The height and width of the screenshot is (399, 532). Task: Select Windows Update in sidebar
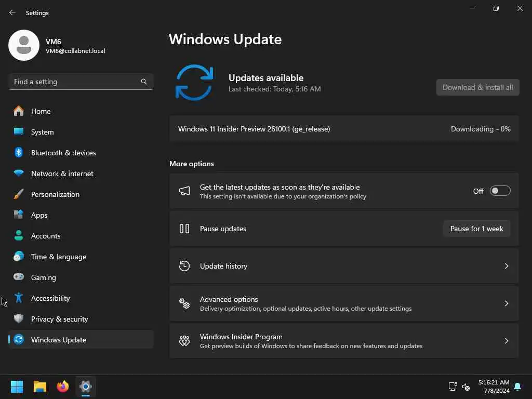81,339
